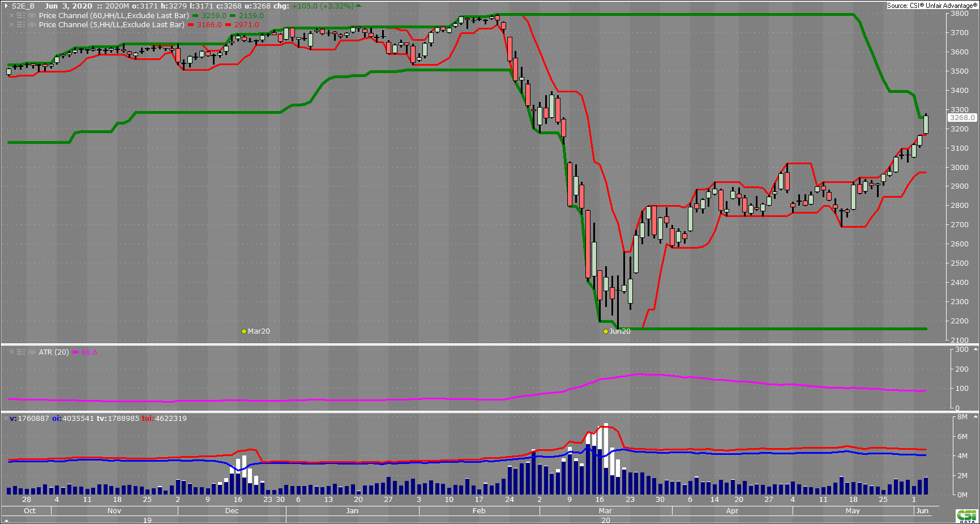Click the volume readout v:1760887
Image resolution: width=980 pixels, height=524 pixels.
[x=29, y=418]
